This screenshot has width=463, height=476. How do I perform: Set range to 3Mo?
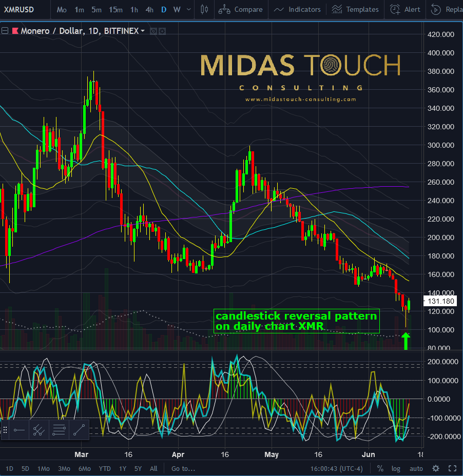[64, 468]
